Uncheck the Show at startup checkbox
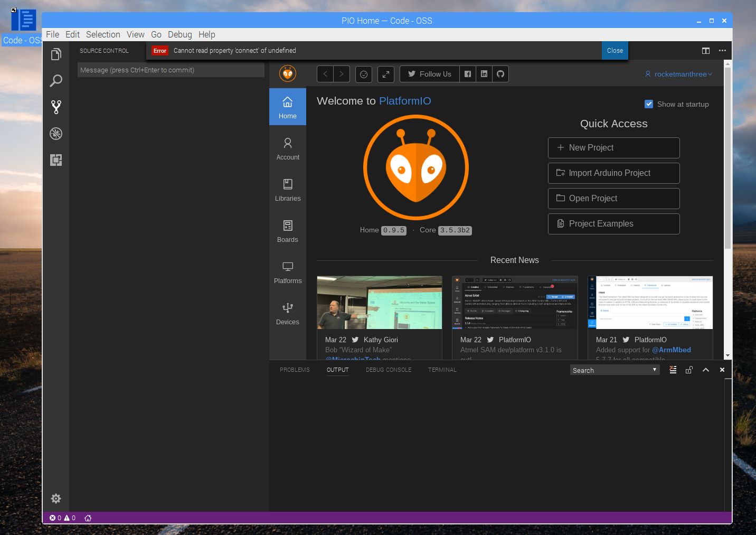This screenshot has height=535, width=756. click(649, 104)
